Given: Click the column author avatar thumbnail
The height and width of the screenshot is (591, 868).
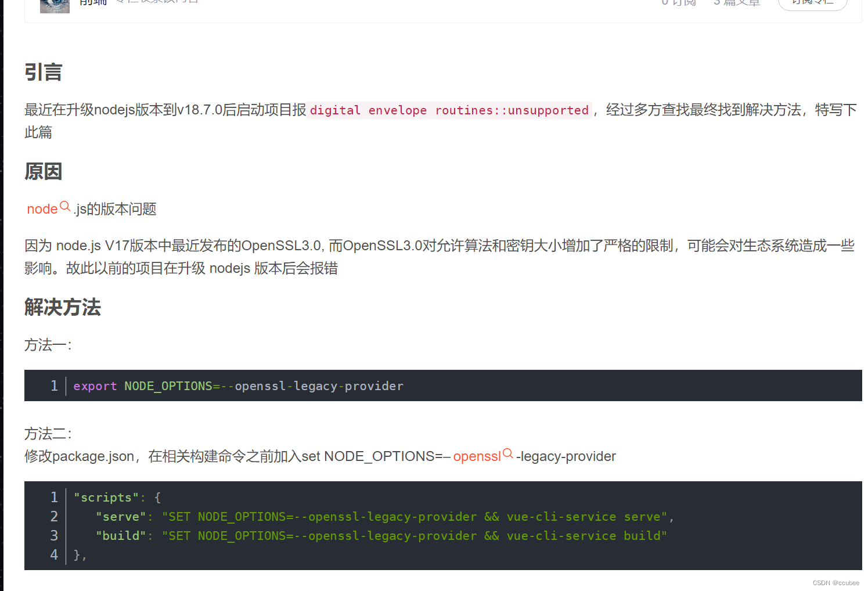Looking at the screenshot, I should (55, 6).
